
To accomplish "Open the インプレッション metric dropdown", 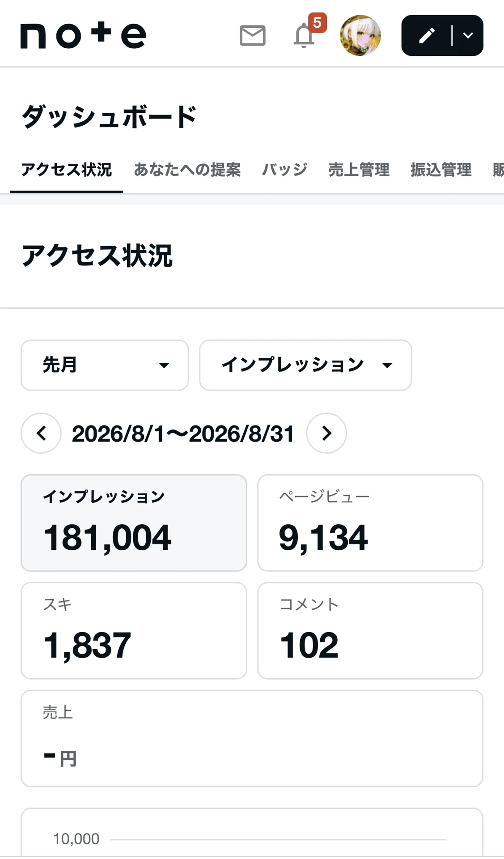I will click(x=305, y=365).
